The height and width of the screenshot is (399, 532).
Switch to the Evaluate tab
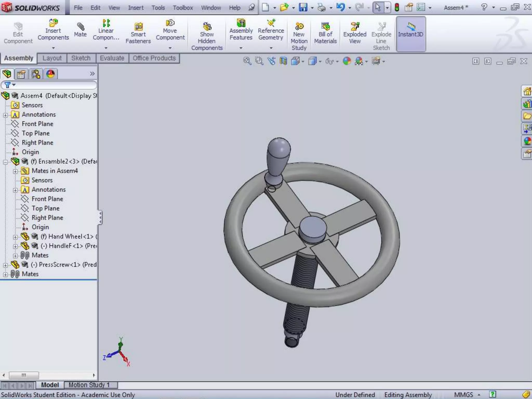112,58
